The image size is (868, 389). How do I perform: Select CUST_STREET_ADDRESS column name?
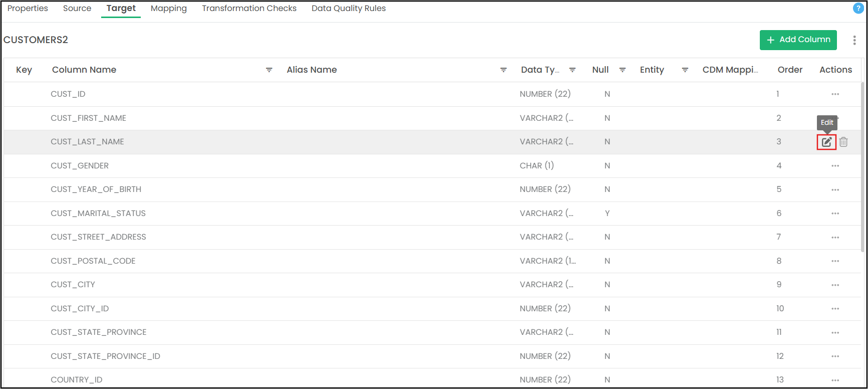point(99,237)
